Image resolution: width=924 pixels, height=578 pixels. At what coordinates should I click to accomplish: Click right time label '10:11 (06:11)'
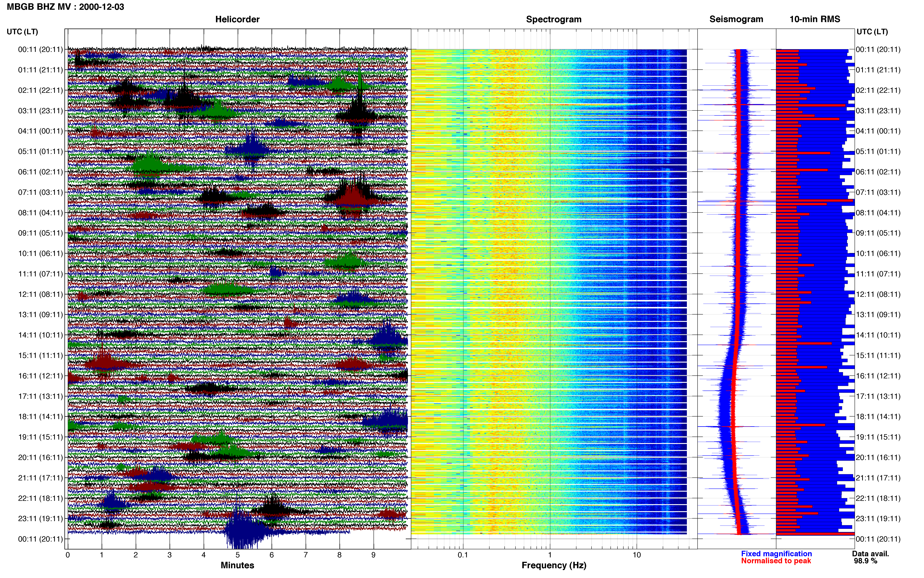tap(878, 253)
